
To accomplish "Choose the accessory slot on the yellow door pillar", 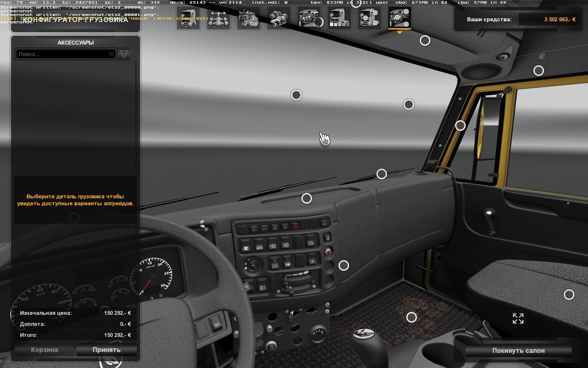I will [460, 126].
